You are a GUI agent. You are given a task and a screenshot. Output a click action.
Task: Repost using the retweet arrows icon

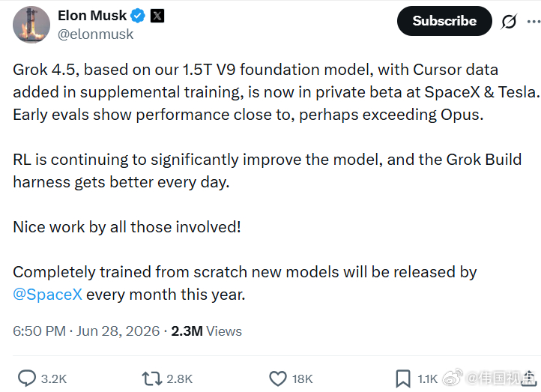(x=152, y=379)
